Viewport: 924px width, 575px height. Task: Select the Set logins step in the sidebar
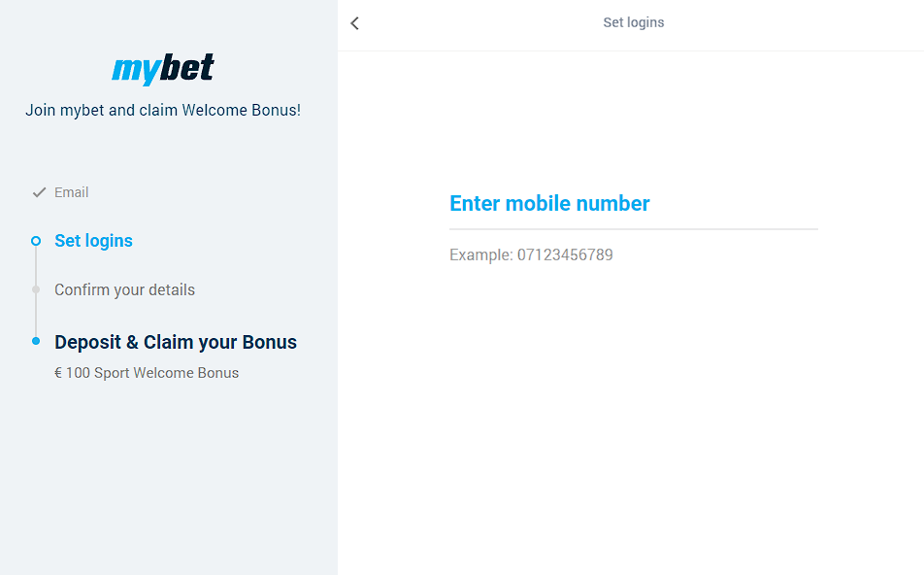pos(93,241)
